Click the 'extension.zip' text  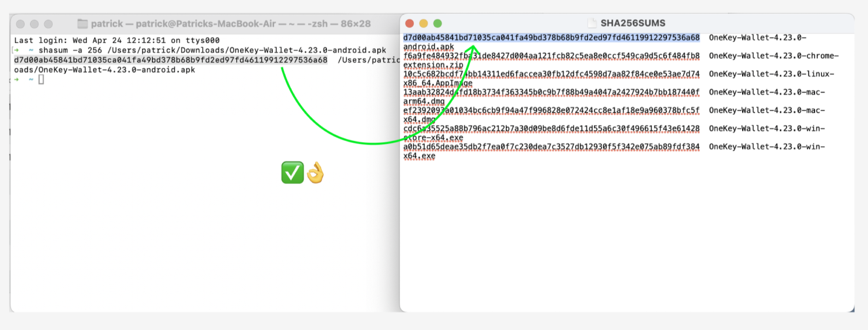coord(433,65)
